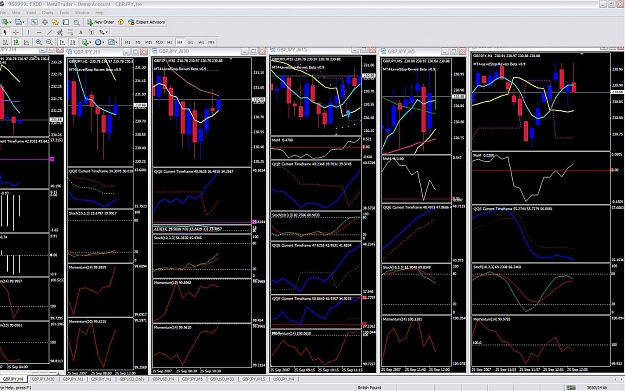Image resolution: width=625 pixels, height=391 pixels.
Task: Open the Window menu
Action: pos(82,12)
